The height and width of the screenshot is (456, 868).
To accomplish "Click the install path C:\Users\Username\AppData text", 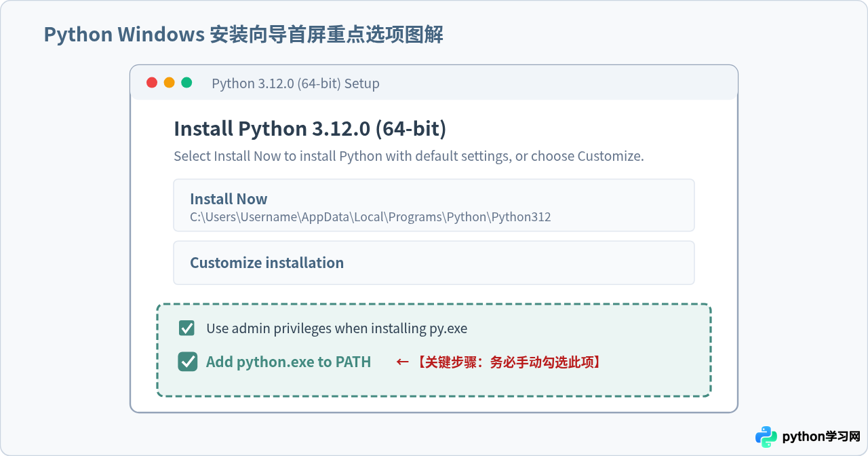I will pos(370,217).
